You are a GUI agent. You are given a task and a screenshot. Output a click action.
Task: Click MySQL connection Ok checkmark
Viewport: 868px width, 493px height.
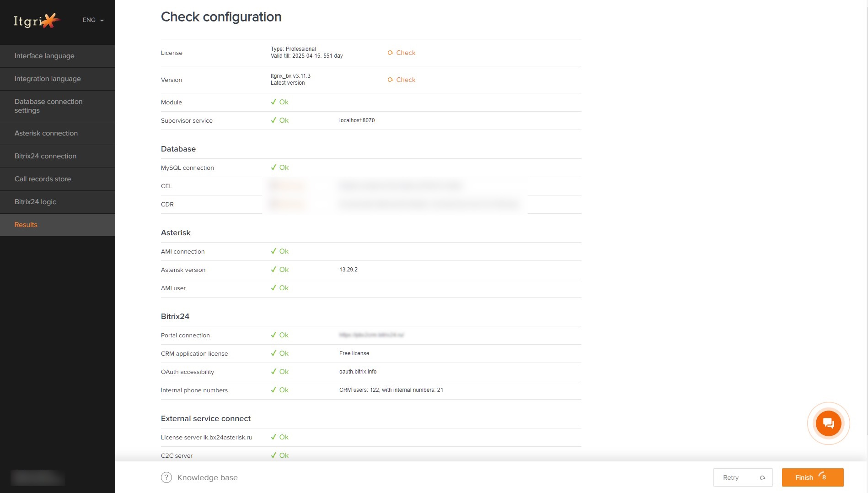click(273, 168)
